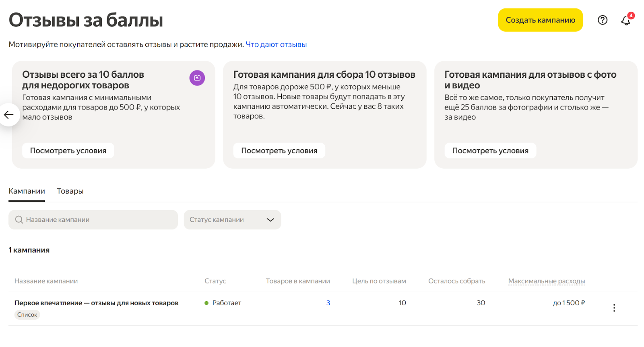The height and width of the screenshot is (347, 644).
Task: Open notifications bell icon
Action: [x=625, y=21]
